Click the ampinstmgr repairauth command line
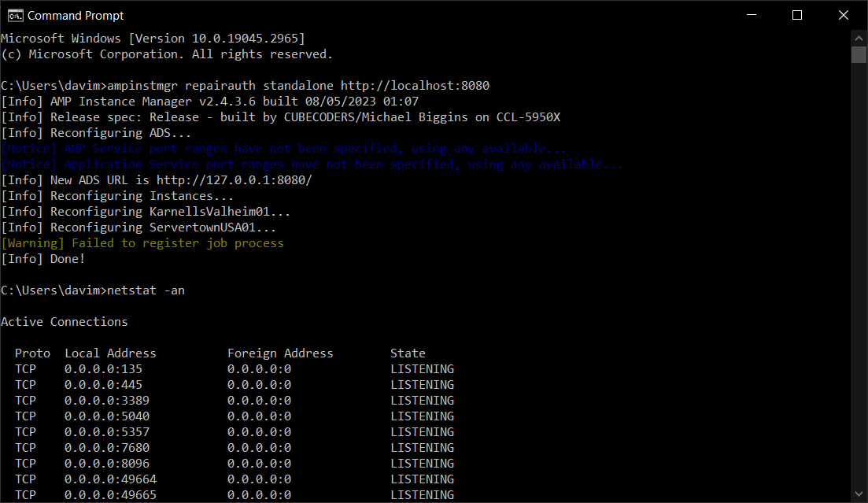The image size is (868, 503). pos(246,86)
